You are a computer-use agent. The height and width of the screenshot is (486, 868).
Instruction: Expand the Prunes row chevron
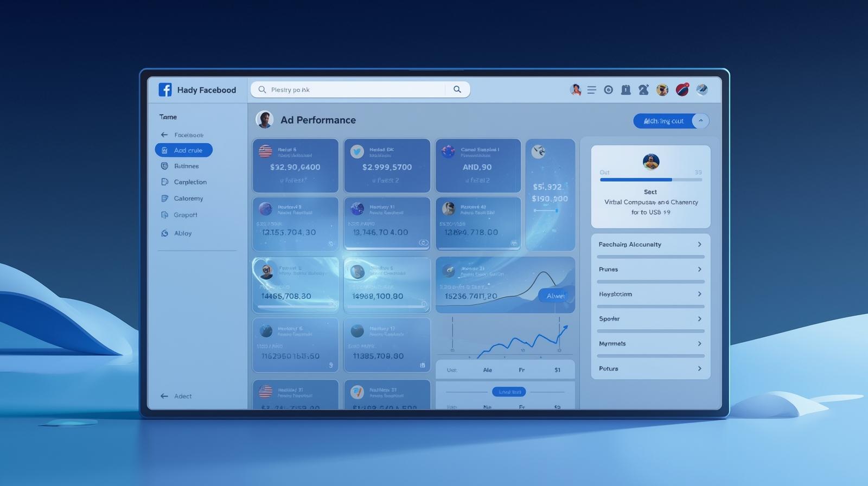(699, 270)
